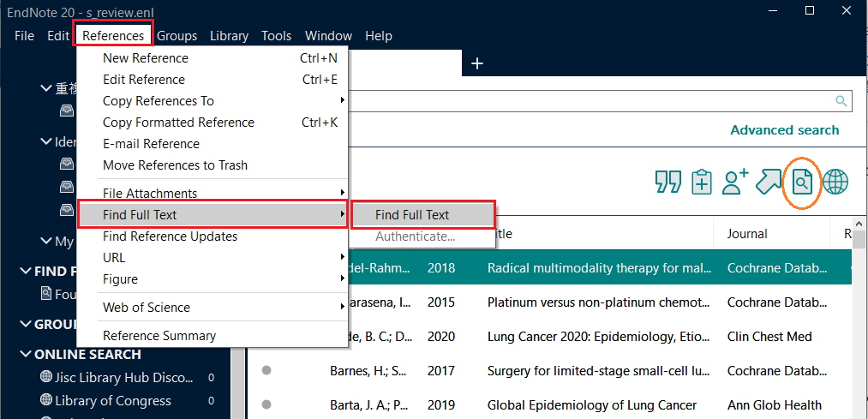This screenshot has width=868, height=419.
Task: Open the Window menu
Action: click(328, 36)
